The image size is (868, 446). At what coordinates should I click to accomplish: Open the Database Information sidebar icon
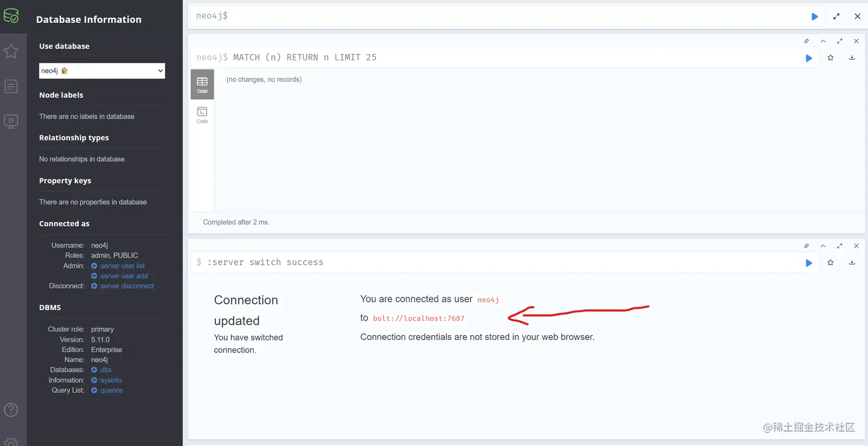coord(11,15)
